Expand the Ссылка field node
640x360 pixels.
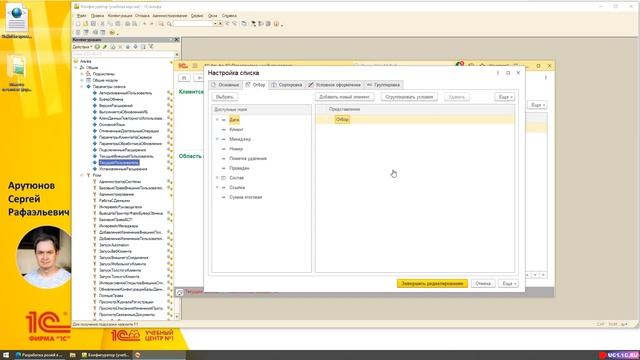point(217,187)
